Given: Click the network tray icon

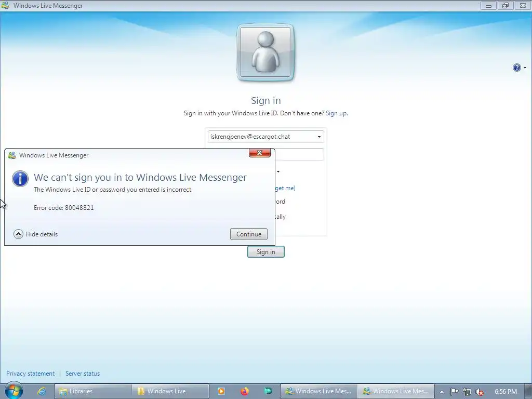Looking at the screenshot, I should 467,392.
